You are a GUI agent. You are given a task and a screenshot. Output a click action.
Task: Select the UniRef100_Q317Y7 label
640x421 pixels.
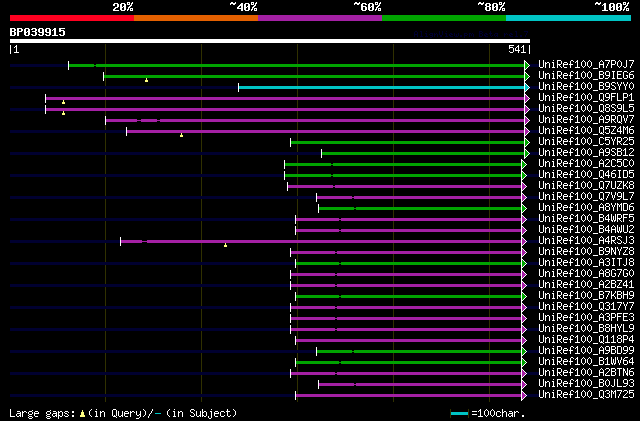click(586, 307)
